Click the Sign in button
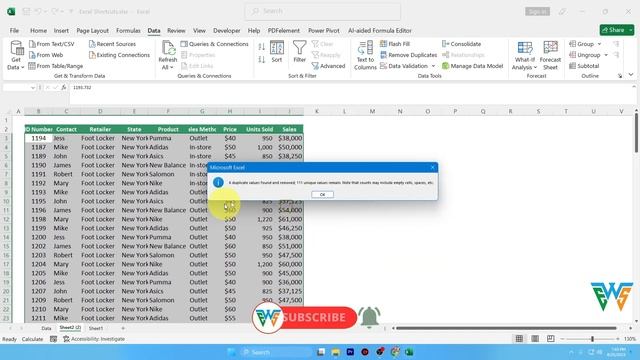The image size is (640, 360). coord(538,11)
